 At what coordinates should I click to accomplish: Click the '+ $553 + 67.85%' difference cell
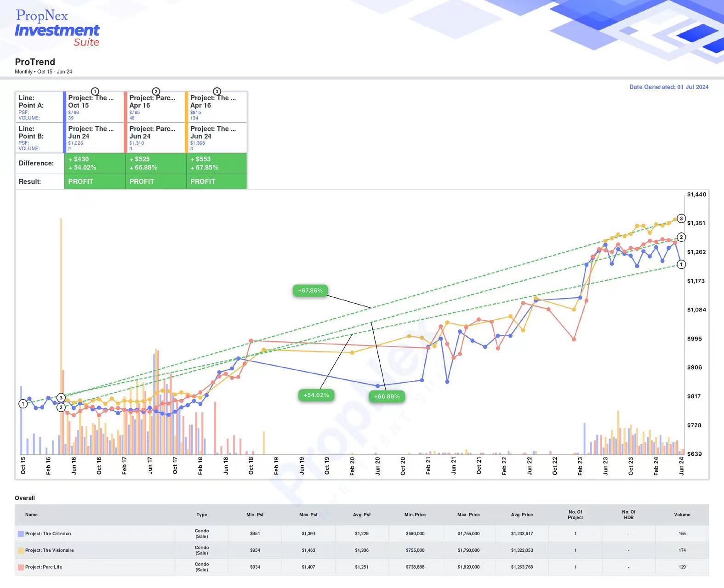coord(217,163)
